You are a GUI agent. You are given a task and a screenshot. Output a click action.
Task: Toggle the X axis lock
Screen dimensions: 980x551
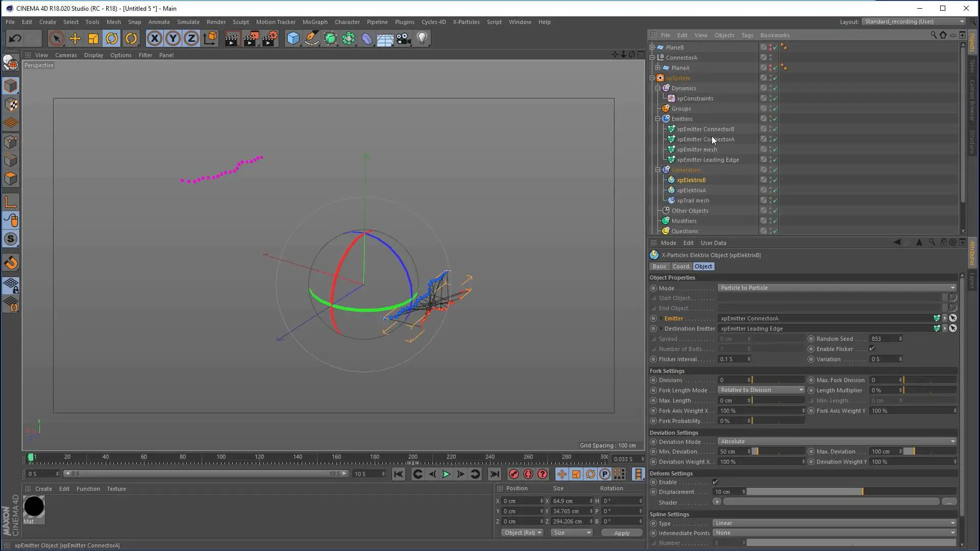(154, 38)
